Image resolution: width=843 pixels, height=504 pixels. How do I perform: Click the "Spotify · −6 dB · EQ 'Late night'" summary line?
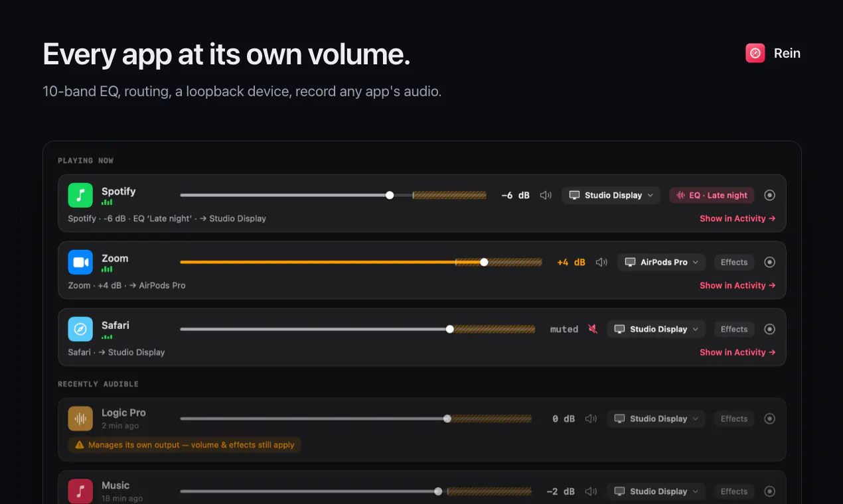coord(167,218)
